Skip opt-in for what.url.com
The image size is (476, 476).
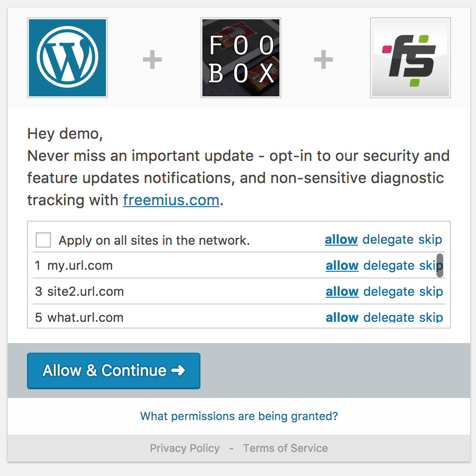pyautogui.click(x=431, y=317)
